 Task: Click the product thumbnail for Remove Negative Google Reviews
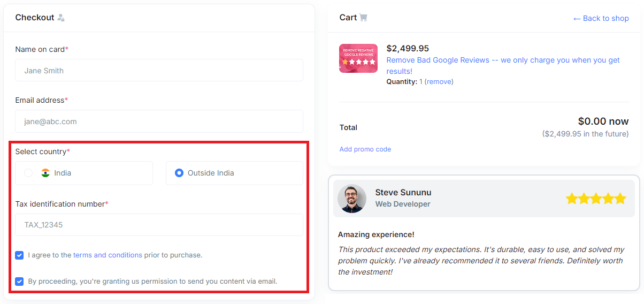(x=358, y=58)
